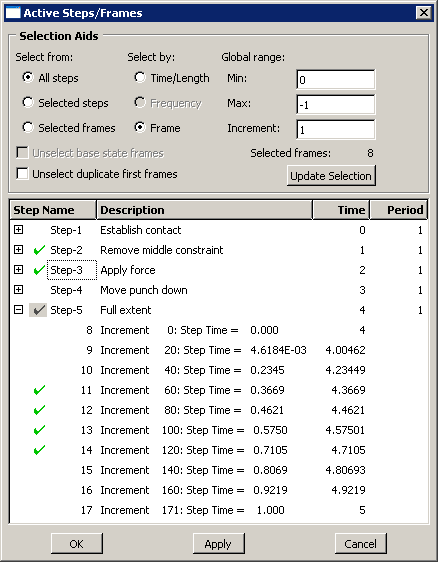The height and width of the screenshot is (562, 438).
Task: Collapse the Step-5 Full extent tree
Action: click(18, 310)
